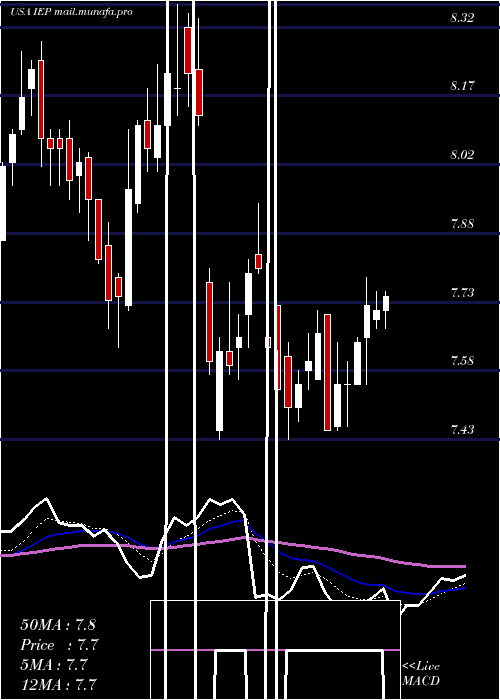Click the Price : 7.7 readout

(x=59, y=645)
